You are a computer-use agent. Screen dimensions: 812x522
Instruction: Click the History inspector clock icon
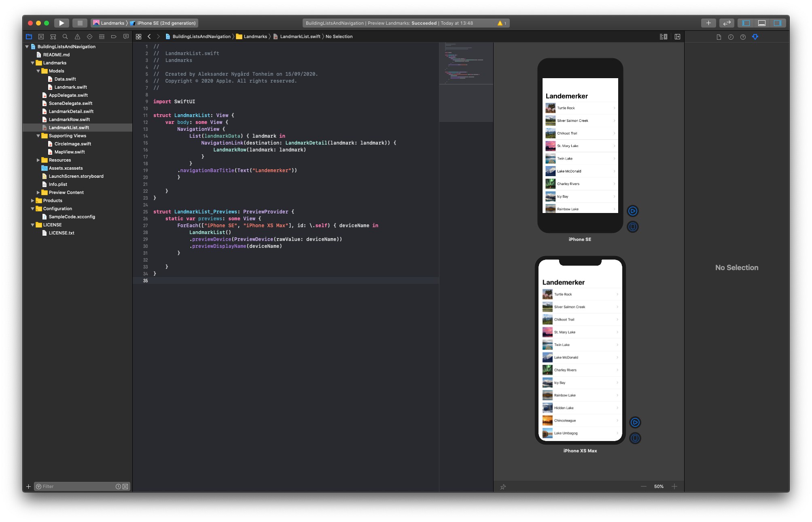tap(731, 36)
